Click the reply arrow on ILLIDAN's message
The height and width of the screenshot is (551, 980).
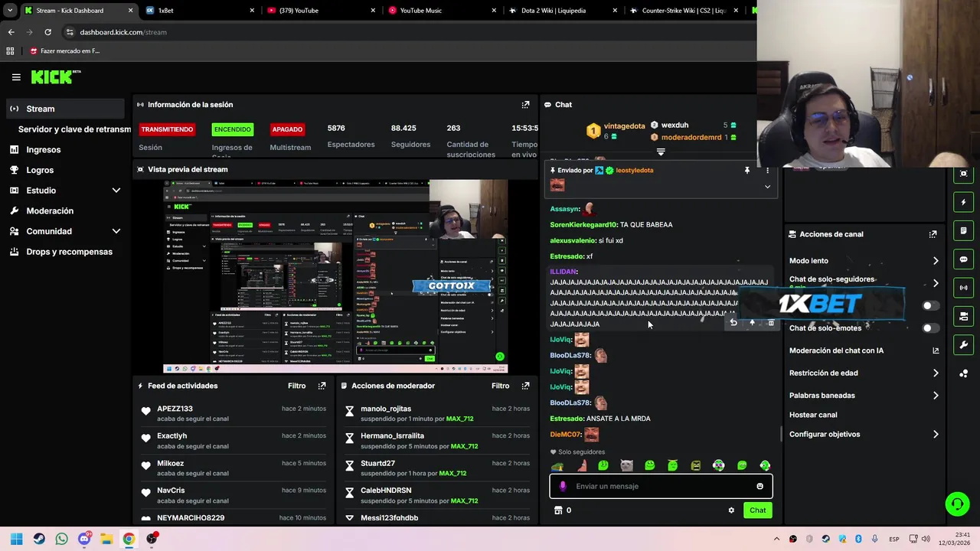coord(733,323)
